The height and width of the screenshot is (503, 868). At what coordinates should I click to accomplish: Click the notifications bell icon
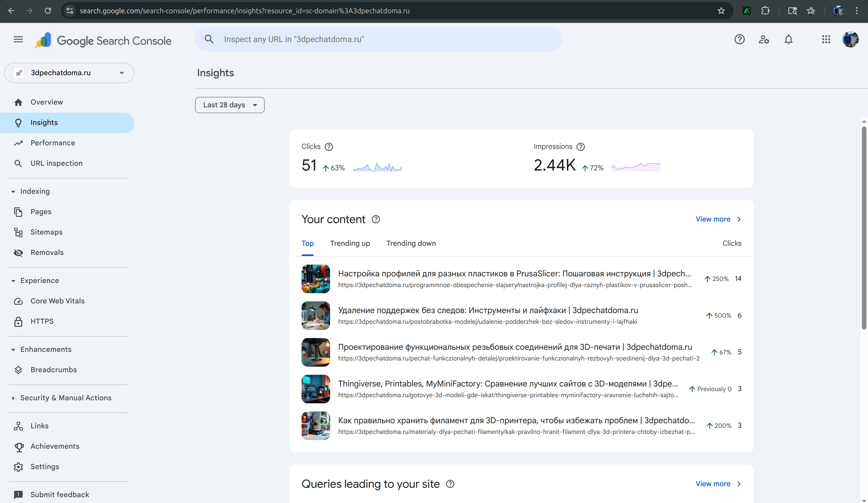[x=788, y=40]
